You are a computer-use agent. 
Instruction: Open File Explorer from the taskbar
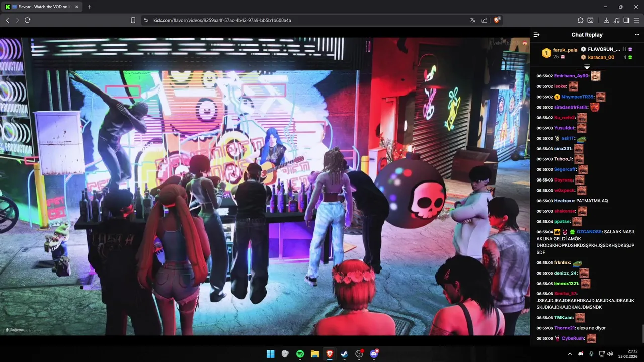[314, 354]
